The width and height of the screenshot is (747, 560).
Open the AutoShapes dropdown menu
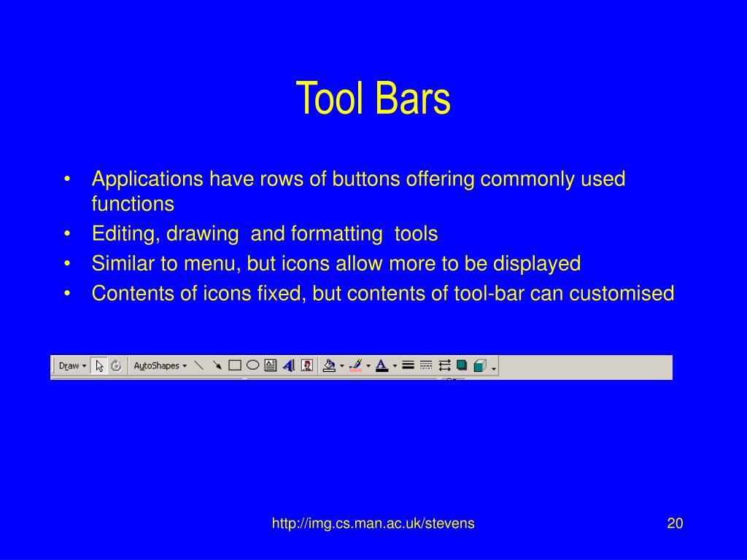160,366
